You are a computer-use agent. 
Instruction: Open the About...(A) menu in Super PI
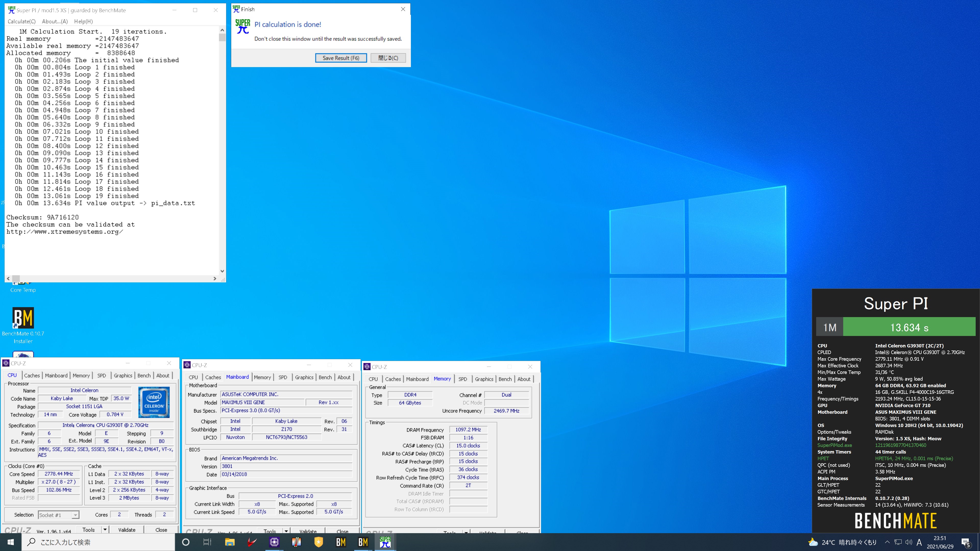(x=55, y=21)
